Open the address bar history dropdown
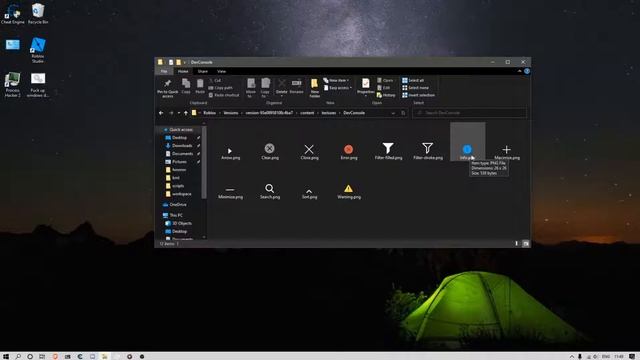This screenshot has height=360, width=640. (393, 113)
